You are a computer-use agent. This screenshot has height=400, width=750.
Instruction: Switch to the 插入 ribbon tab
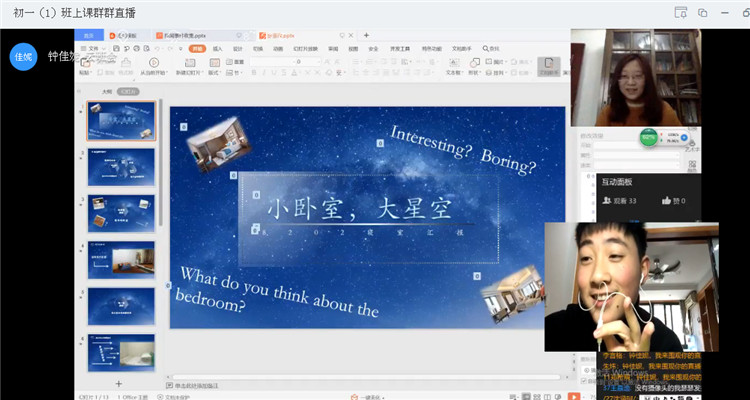pos(217,48)
